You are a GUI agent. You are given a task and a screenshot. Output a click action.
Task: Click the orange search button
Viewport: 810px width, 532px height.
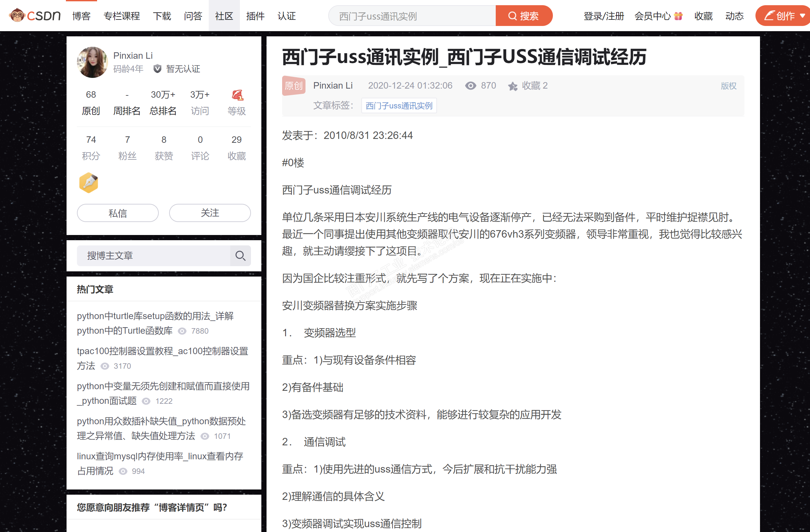click(523, 16)
